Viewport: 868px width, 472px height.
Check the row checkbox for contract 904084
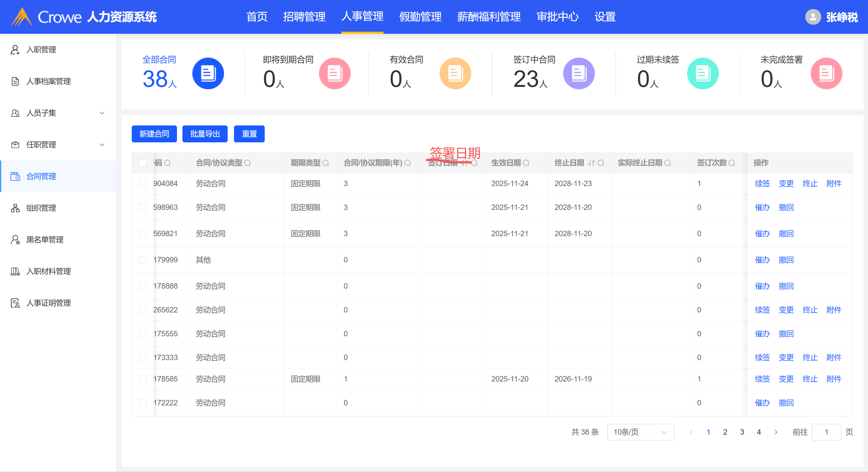point(143,184)
